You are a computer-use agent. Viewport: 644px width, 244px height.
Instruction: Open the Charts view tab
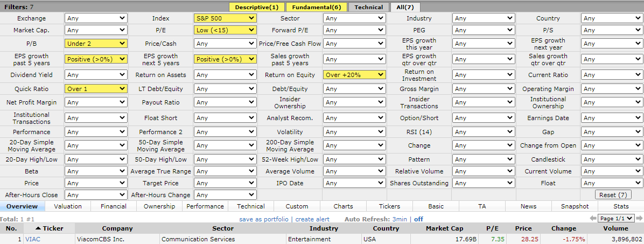pos(344,206)
